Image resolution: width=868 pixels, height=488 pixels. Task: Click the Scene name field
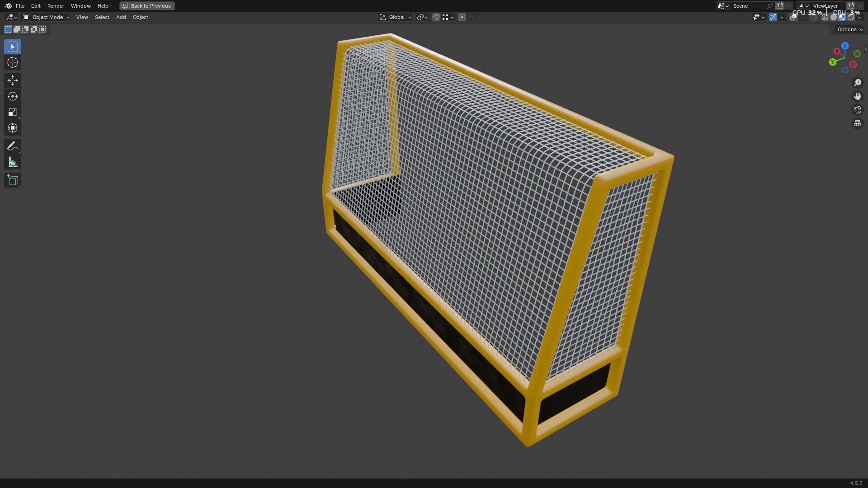747,6
